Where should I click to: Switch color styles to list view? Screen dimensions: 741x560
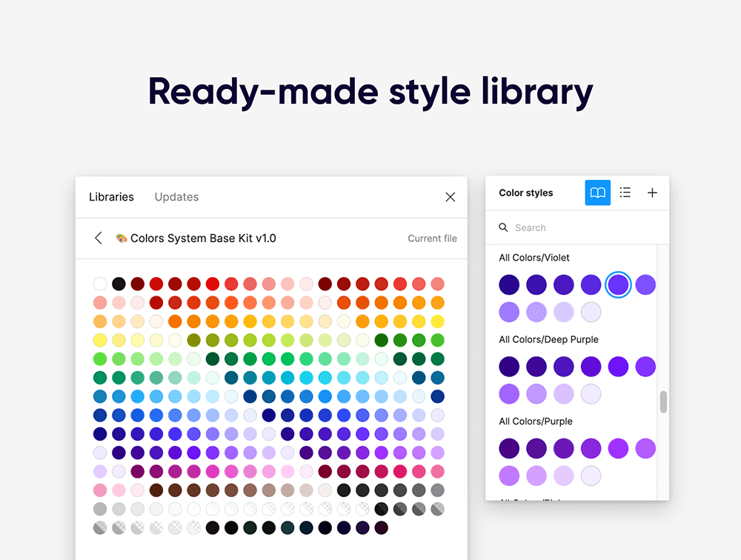click(625, 193)
